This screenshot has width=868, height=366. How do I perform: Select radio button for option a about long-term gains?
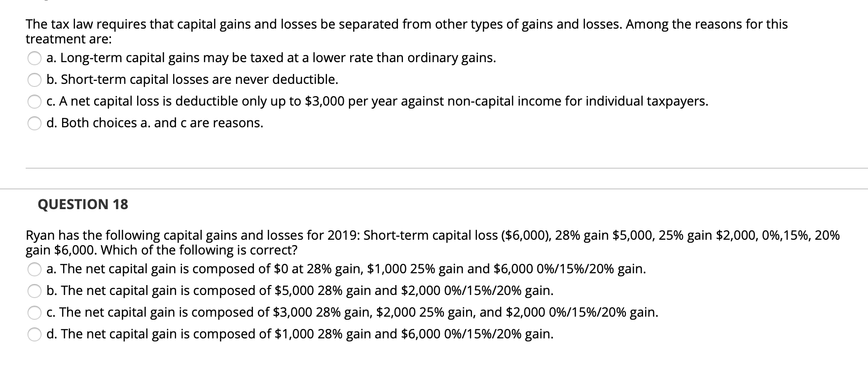click(x=35, y=59)
